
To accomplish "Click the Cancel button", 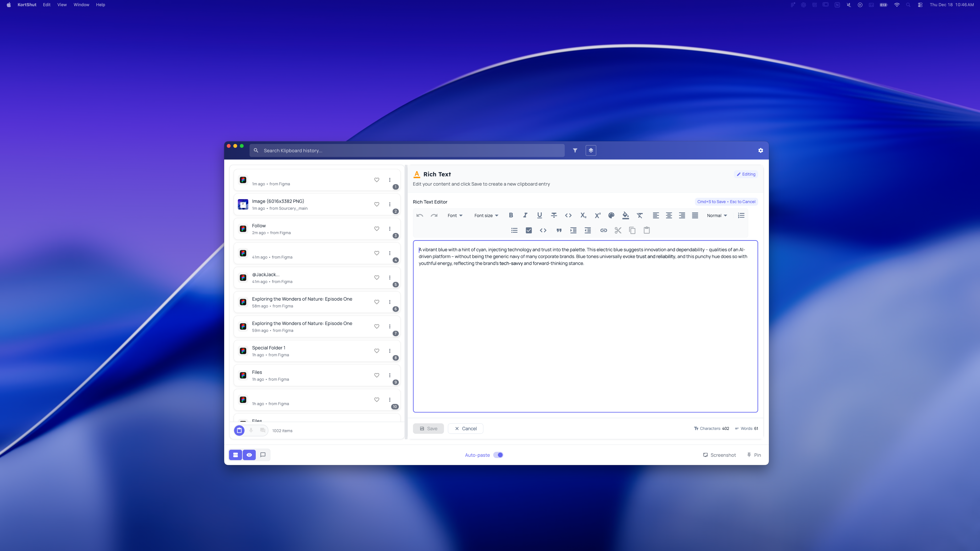I will 465,429.
